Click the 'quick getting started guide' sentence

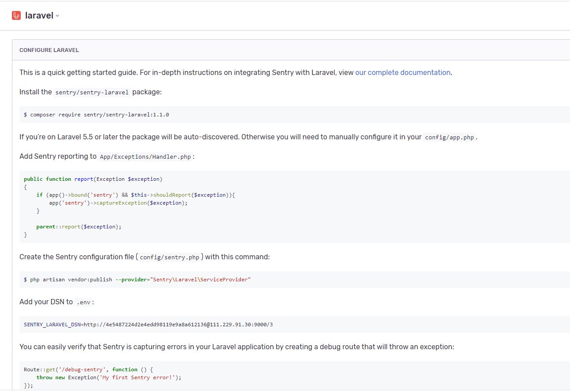tap(236, 72)
